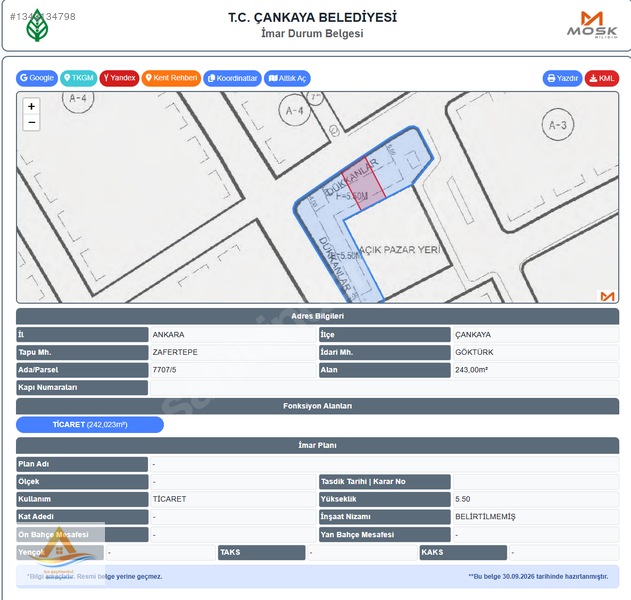
Task: Zoom out on the map
Action: point(31,122)
